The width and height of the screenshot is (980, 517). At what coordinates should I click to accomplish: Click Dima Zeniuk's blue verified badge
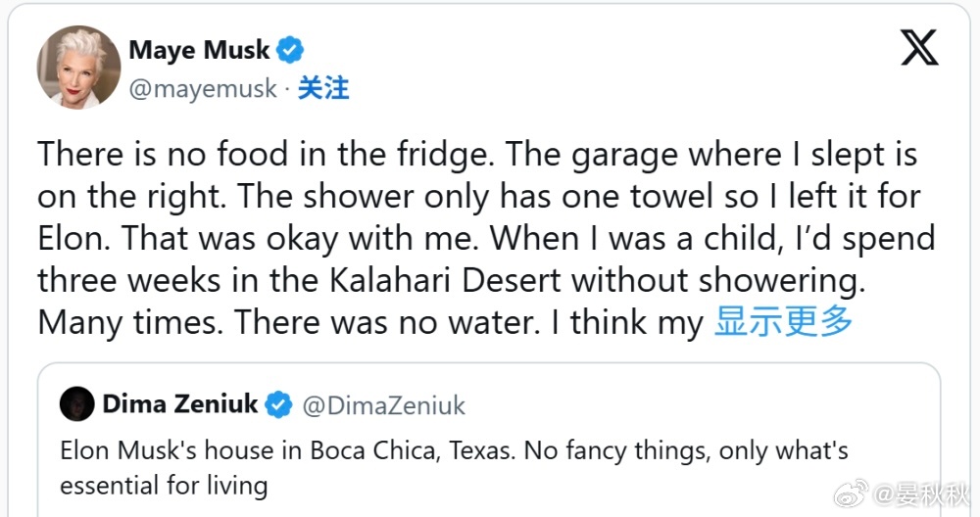[x=279, y=403]
